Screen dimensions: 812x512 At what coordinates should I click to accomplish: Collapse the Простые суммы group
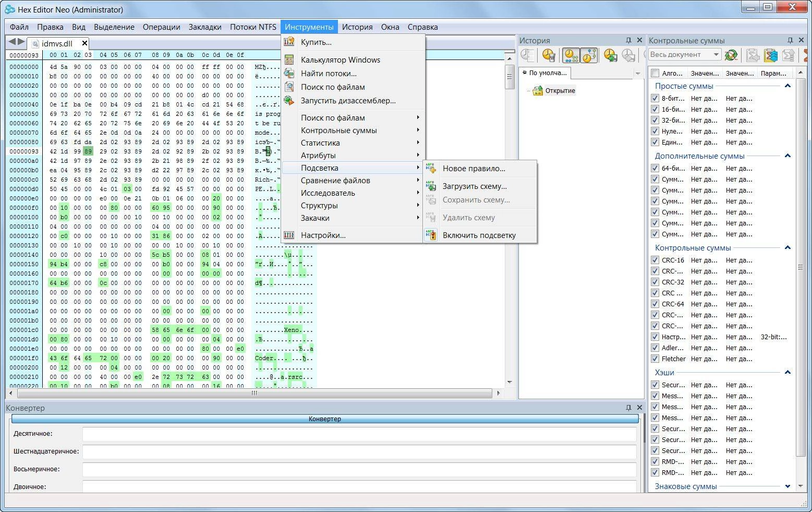pos(787,86)
